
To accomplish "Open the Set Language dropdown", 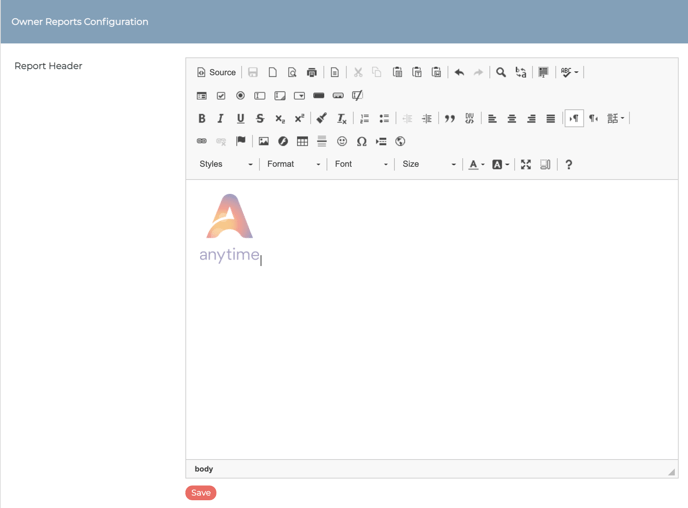I will click(616, 118).
